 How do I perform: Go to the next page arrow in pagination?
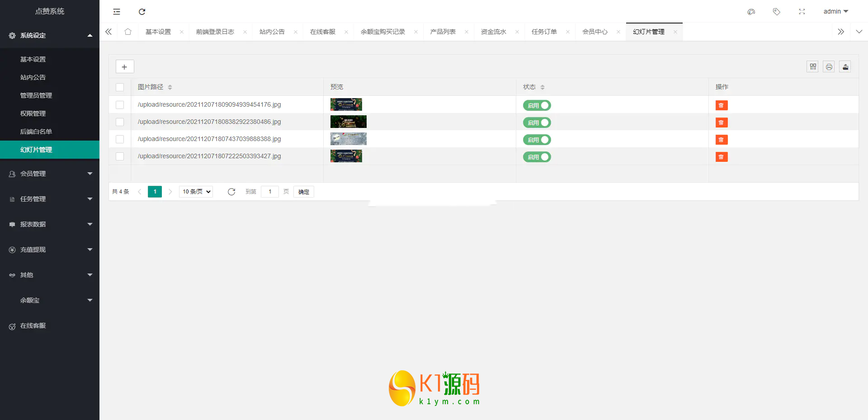[x=170, y=192]
